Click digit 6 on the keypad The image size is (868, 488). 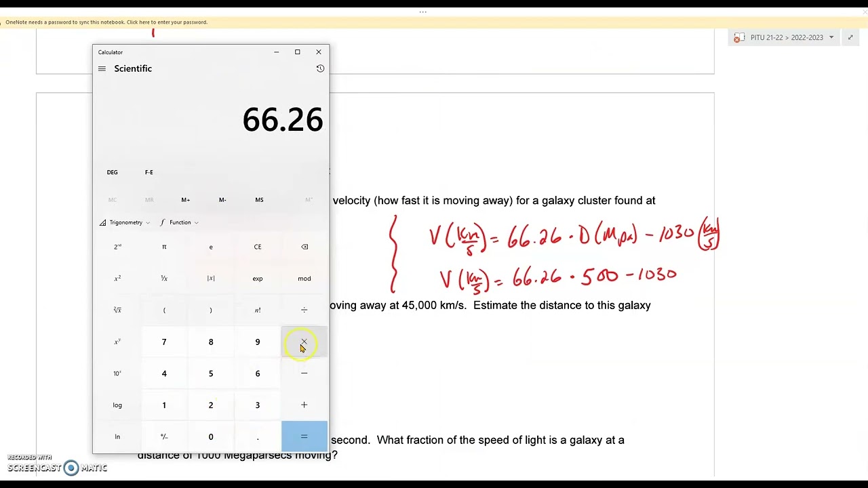[x=258, y=373]
